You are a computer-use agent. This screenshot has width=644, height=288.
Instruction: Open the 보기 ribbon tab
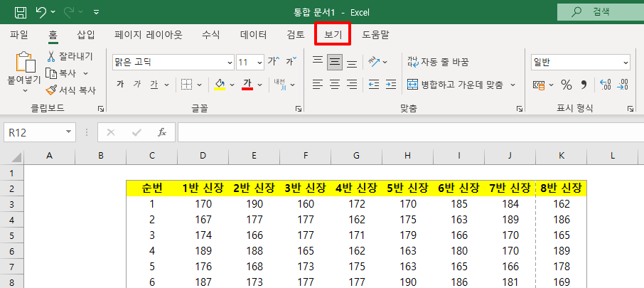click(x=333, y=35)
